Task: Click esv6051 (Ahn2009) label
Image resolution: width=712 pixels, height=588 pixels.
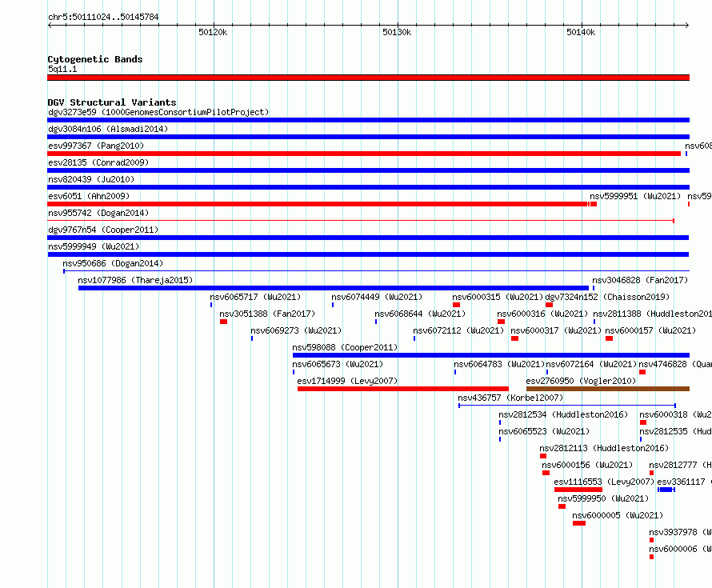Action: pyautogui.click(x=89, y=196)
